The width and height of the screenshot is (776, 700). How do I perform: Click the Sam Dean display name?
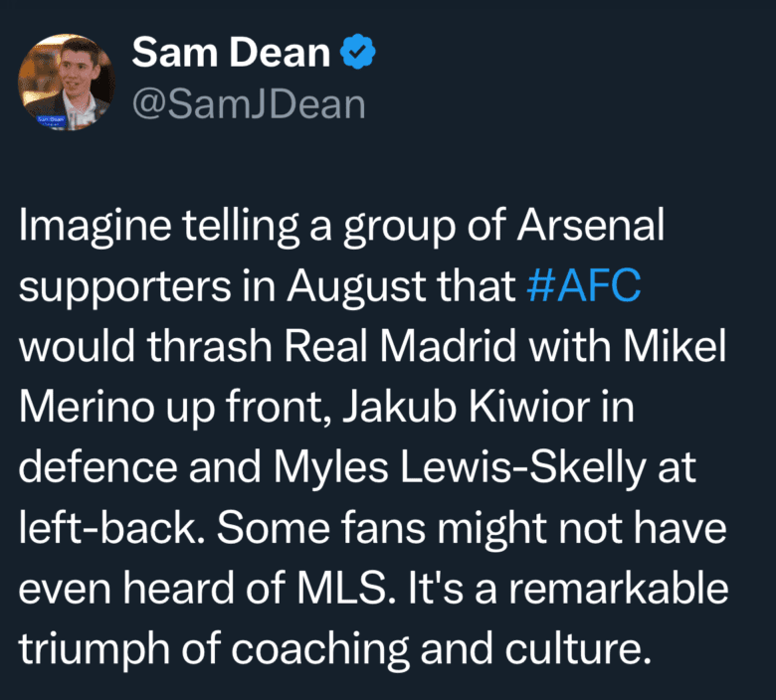[231, 54]
